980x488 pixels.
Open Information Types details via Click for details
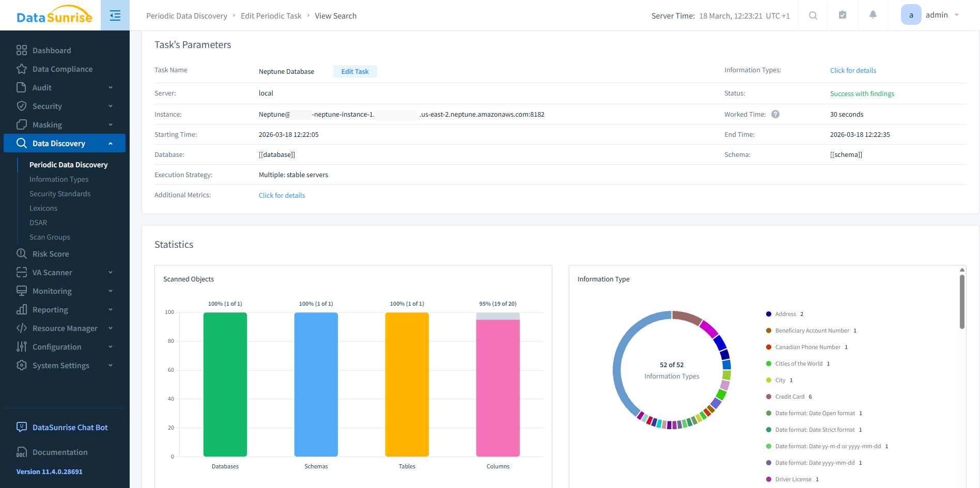(853, 70)
